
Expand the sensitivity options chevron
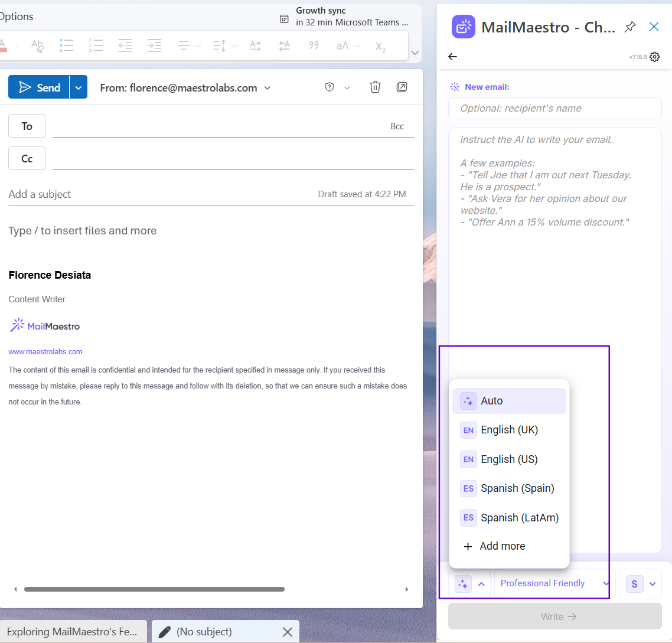click(347, 88)
